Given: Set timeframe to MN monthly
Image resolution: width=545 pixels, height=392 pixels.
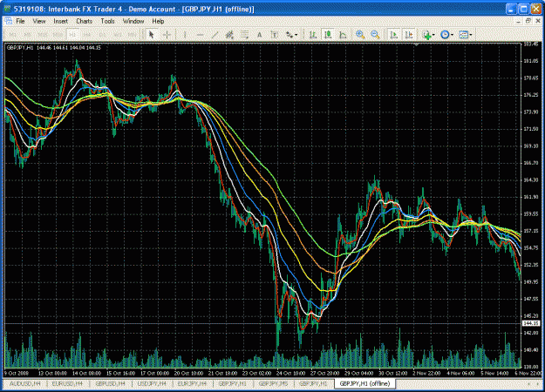Looking at the screenshot, I should pyautogui.click(x=132, y=35).
